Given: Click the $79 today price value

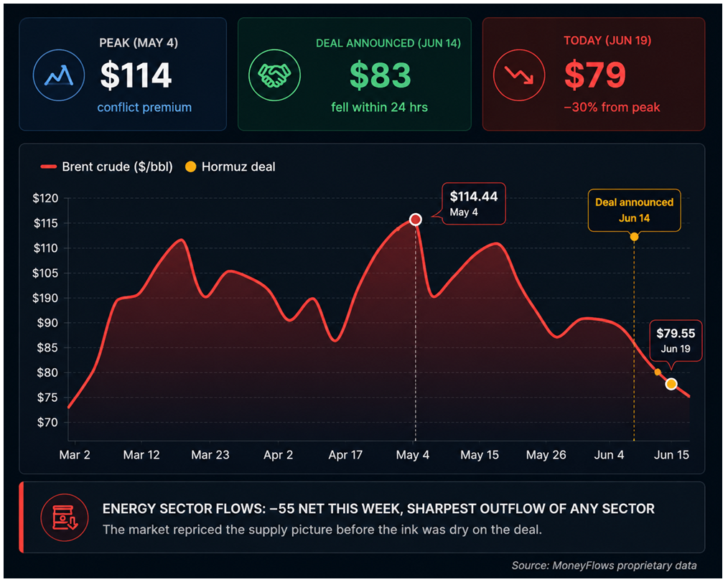Looking at the screenshot, I should click(x=595, y=75).
